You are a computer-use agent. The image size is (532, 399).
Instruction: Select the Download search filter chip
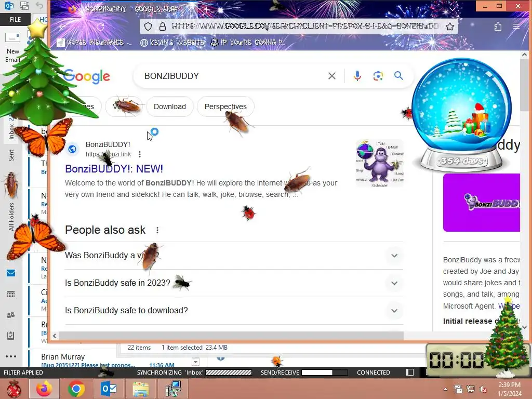[x=170, y=107]
